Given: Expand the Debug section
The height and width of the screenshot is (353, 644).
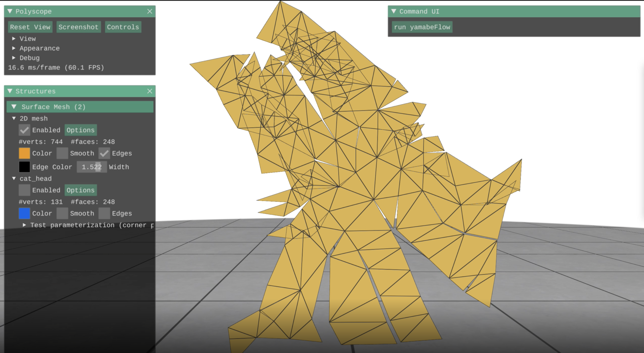Looking at the screenshot, I should pyautogui.click(x=29, y=58).
